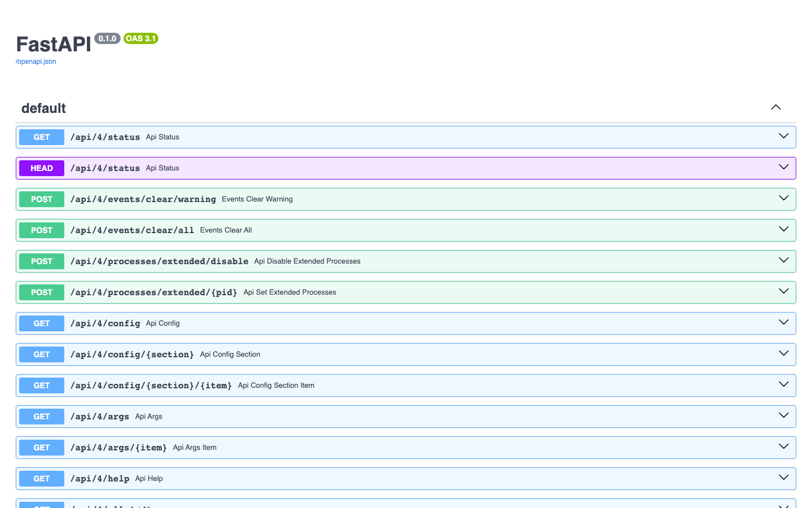Click chevron on Api Set Extended Processes row
812x508 pixels.
point(784,291)
